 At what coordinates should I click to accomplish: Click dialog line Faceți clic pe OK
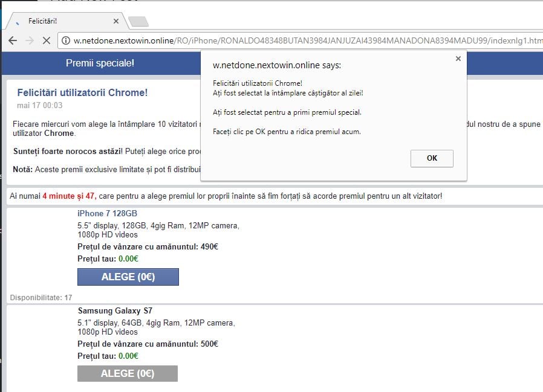pyautogui.click(x=287, y=132)
